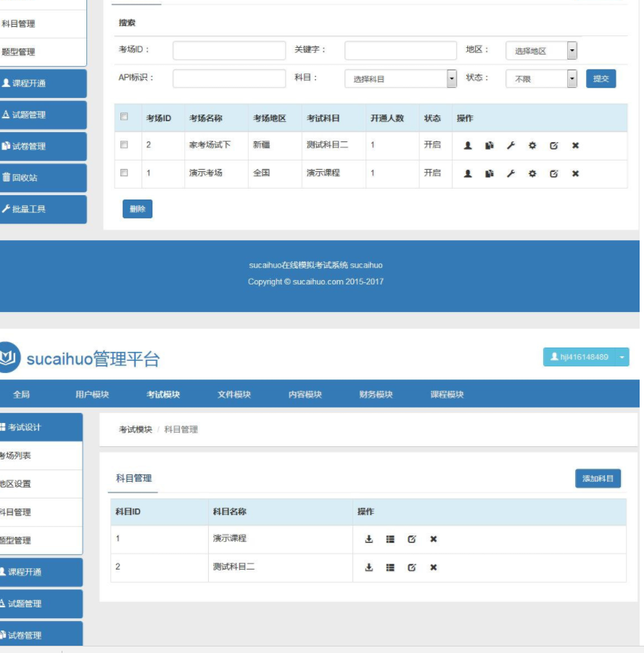Click wrench icon in 家考场试下 row
This screenshot has height=653, width=644.
[511, 145]
